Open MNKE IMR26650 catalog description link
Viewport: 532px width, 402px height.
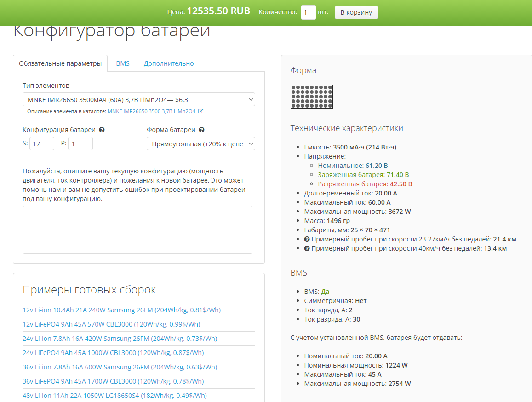pyautogui.click(x=151, y=111)
